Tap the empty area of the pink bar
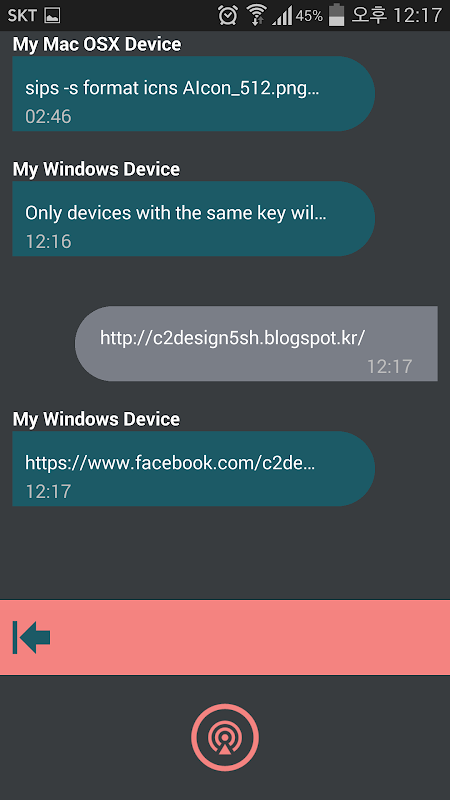450x800 pixels. (x=250, y=637)
